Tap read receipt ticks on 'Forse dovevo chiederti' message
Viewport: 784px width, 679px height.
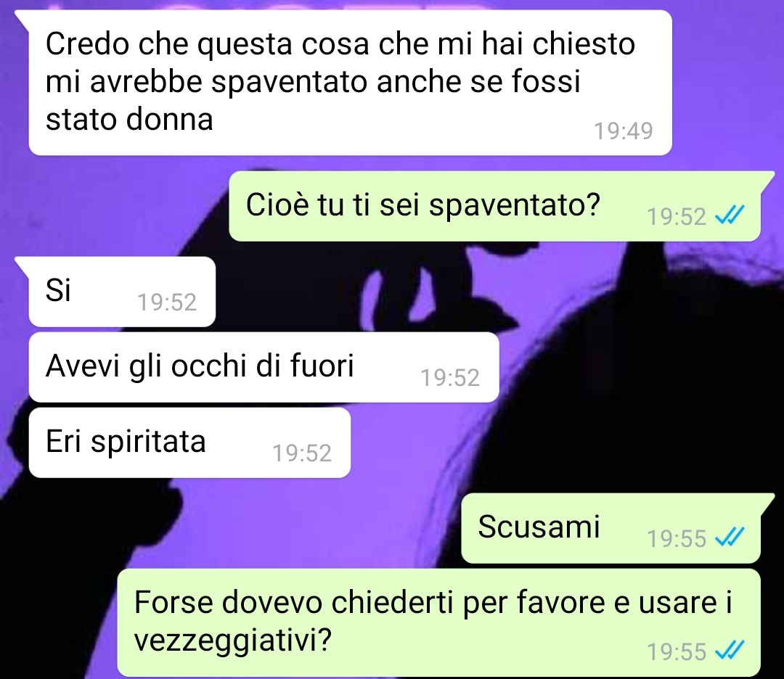coord(730,651)
